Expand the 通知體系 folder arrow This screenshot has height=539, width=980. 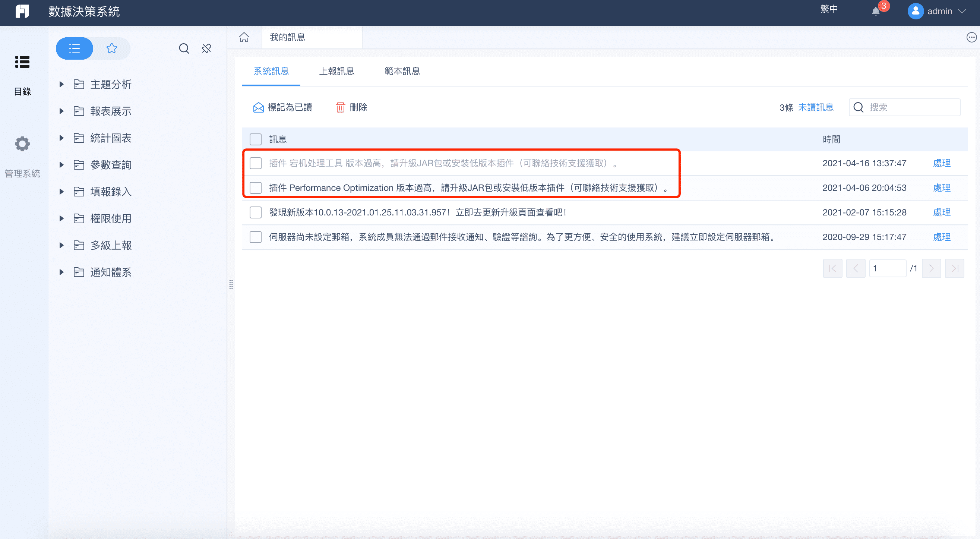[x=61, y=272]
